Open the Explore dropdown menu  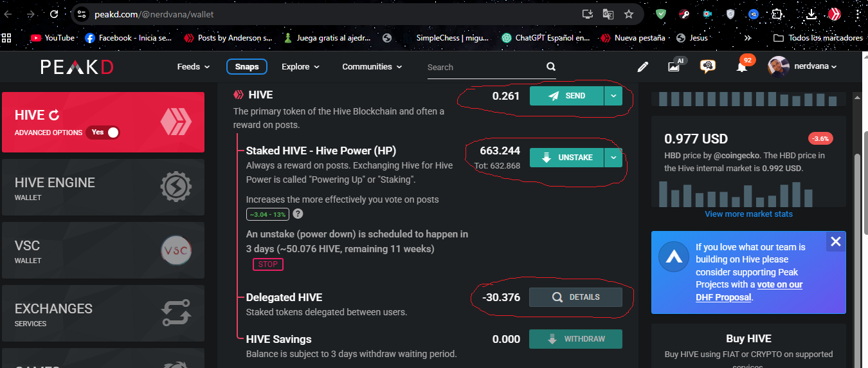coord(300,67)
